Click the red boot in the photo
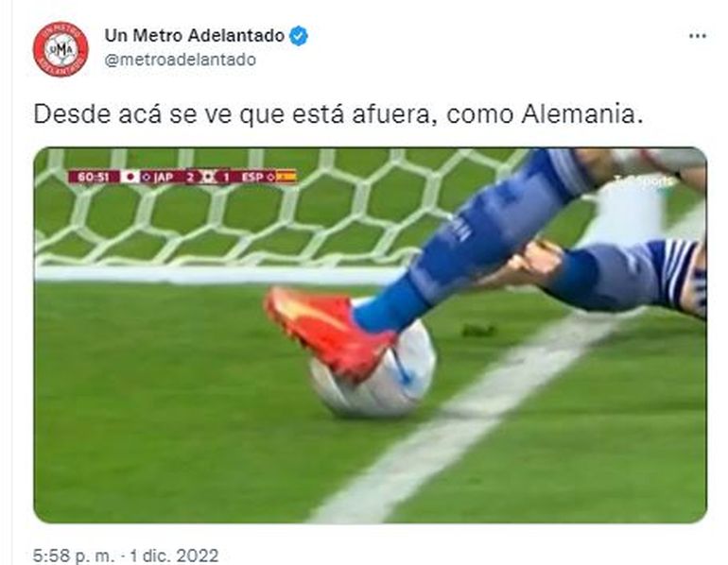 pyautogui.click(x=329, y=333)
